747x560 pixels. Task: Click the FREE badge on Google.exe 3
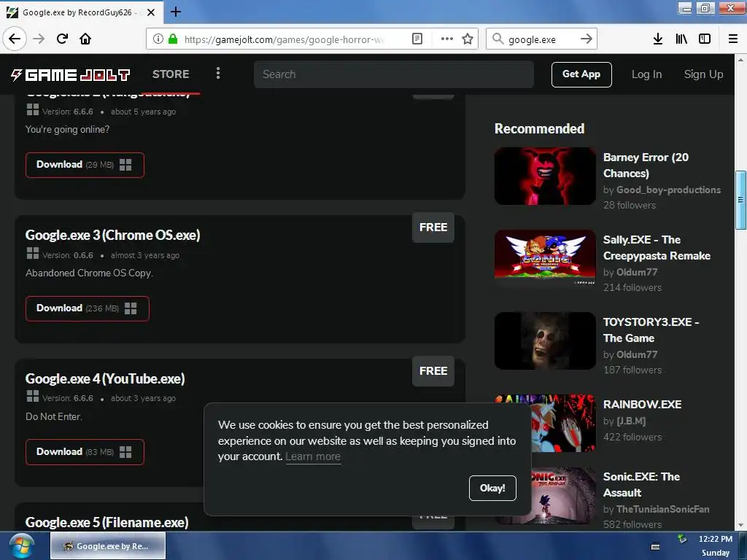[433, 227]
